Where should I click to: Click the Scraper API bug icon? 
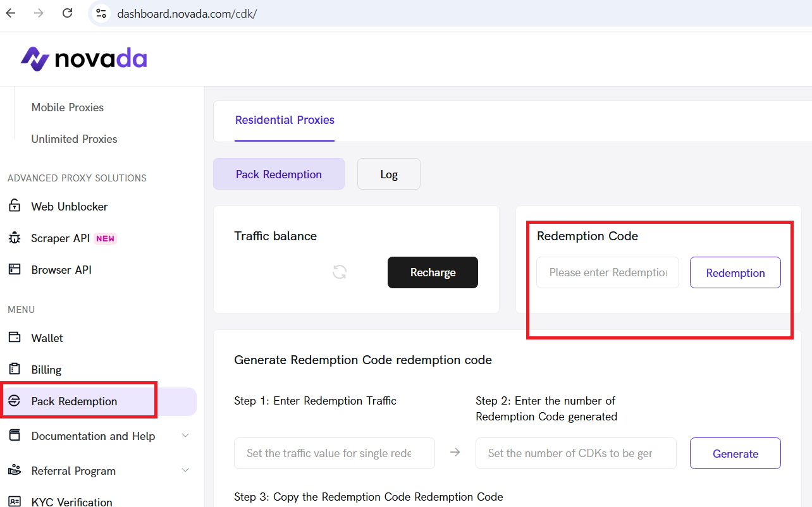[x=15, y=238]
